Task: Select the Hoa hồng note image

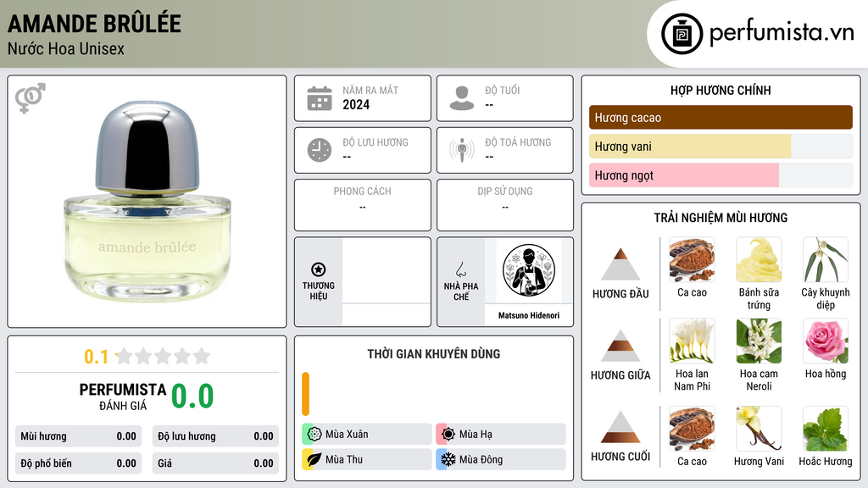Action: (x=826, y=341)
